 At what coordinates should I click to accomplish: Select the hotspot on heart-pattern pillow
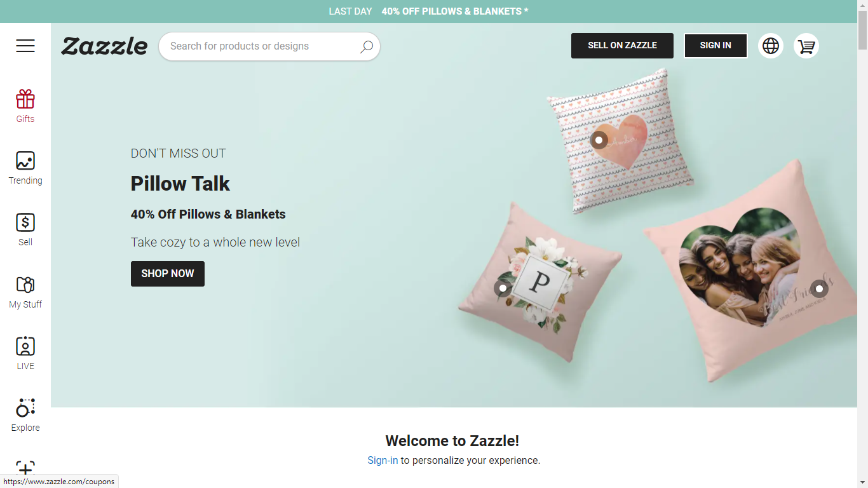pos(599,140)
